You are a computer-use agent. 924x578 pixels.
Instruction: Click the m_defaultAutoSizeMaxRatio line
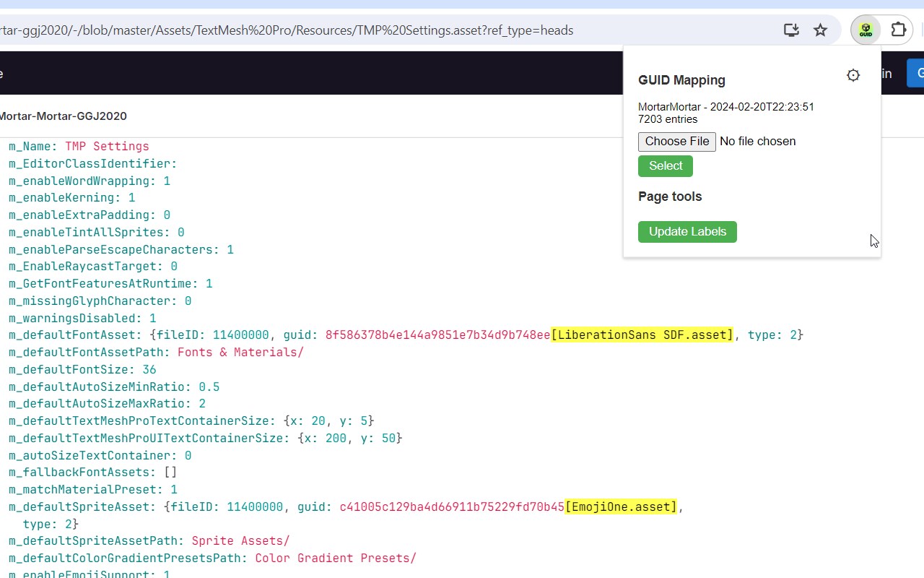pyautogui.click(x=107, y=404)
